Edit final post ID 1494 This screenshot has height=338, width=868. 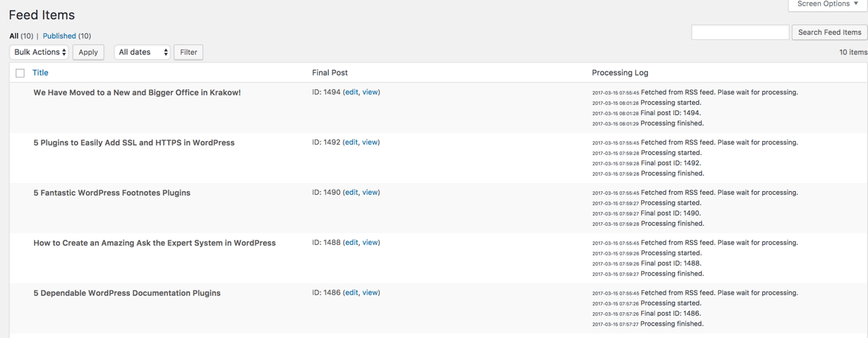point(351,92)
